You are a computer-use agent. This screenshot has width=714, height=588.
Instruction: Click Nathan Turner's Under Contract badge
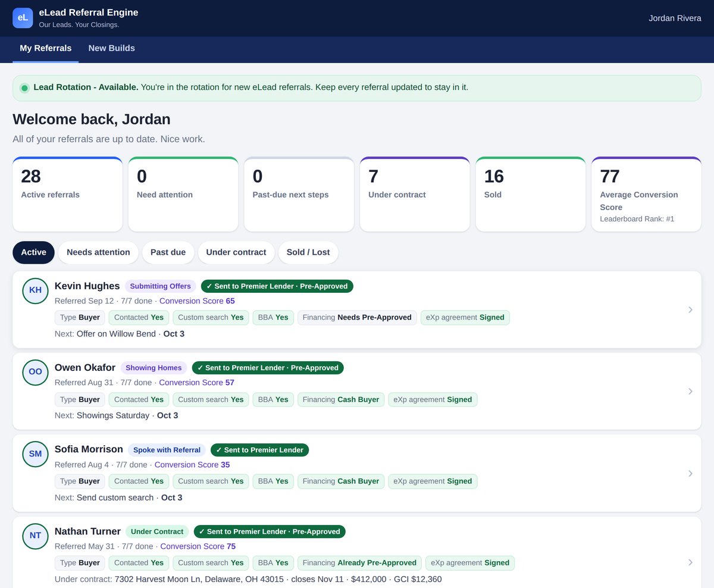coord(157,531)
